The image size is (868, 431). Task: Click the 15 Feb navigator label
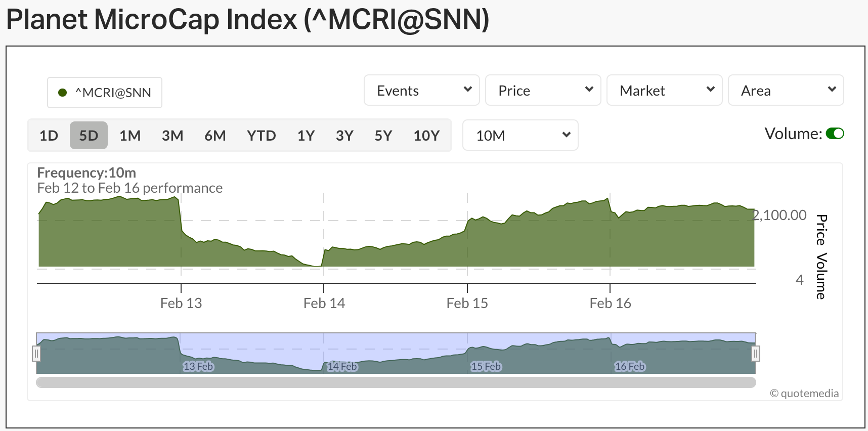coord(486,366)
